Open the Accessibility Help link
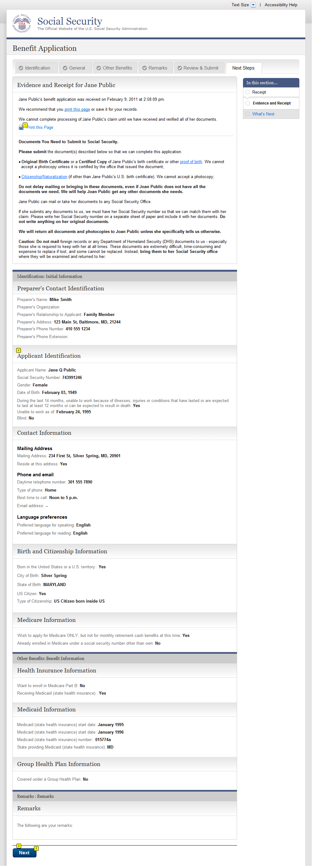 point(281,5)
